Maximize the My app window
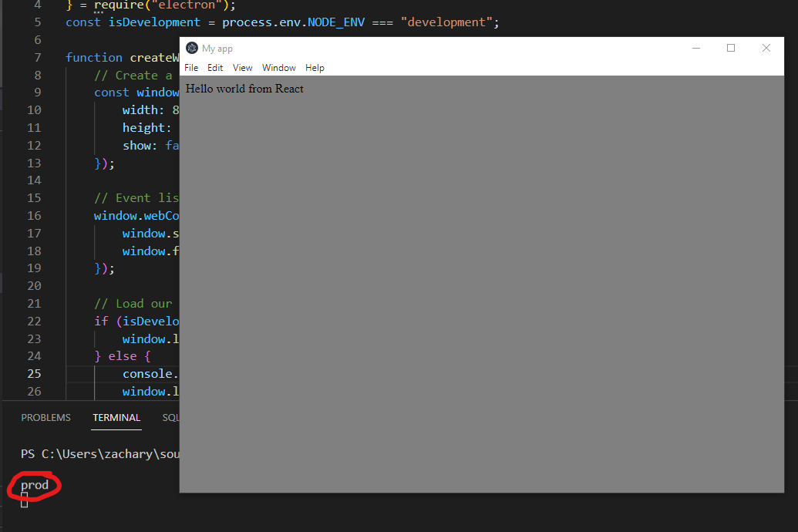The image size is (798, 532). [x=731, y=48]
